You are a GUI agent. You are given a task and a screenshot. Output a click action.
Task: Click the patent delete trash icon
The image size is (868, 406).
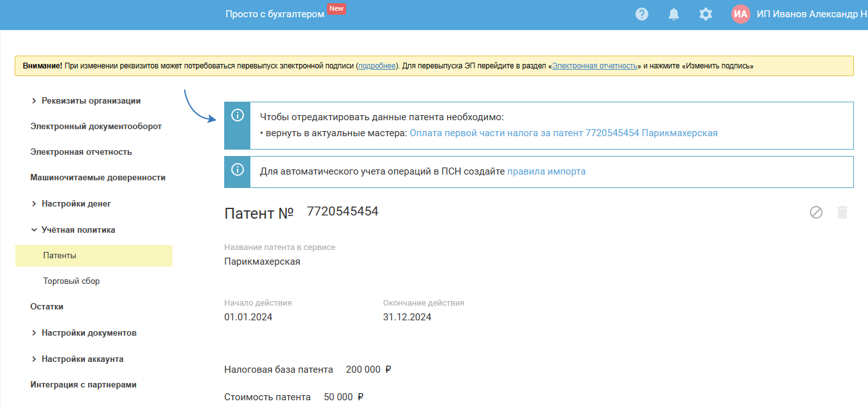(x=842, y=212)
